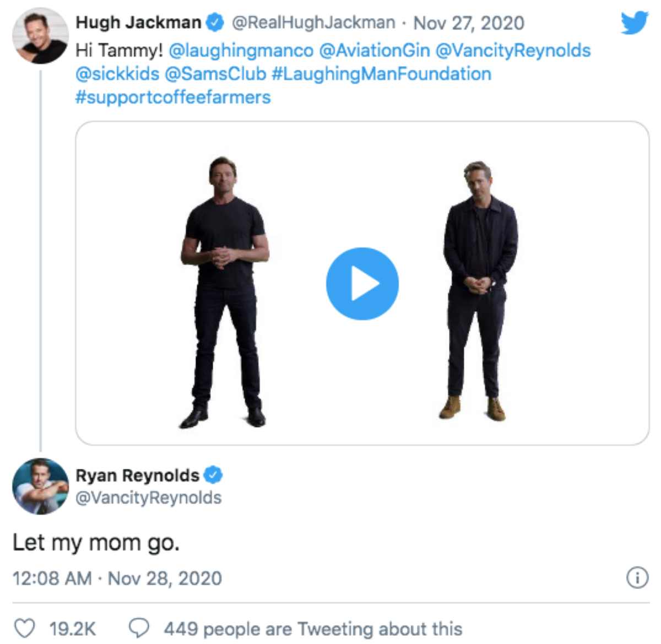Viewport: 661px width, 644px height.
Task: Open the @AviationGin mention
Action: pyautogui.click(x=374, y=51)
